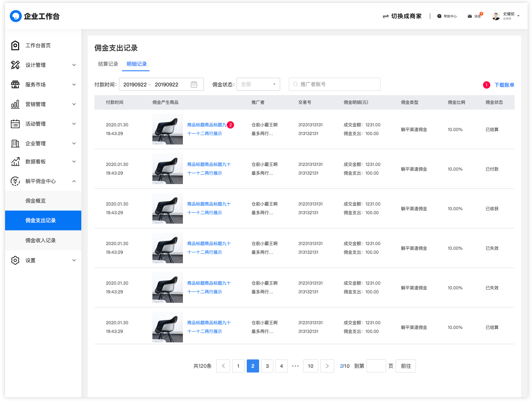
Task: Click the start date 20190922 field
Action: pos(135,85)
